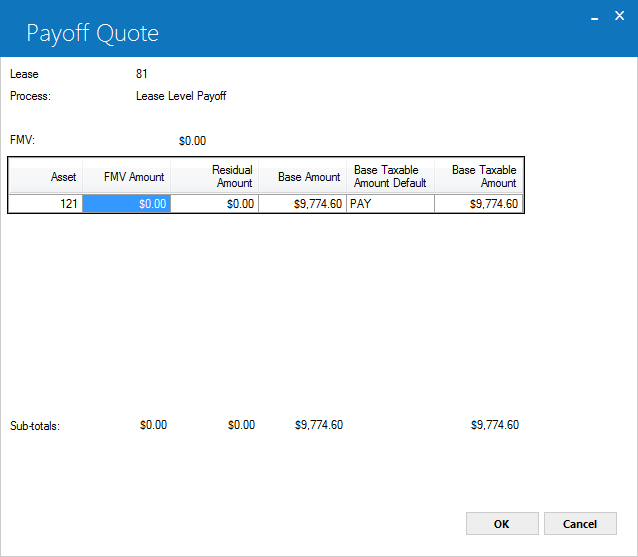Select the Residual Amount cell for asset 121
638x557 pixels.
pos(214,203)
